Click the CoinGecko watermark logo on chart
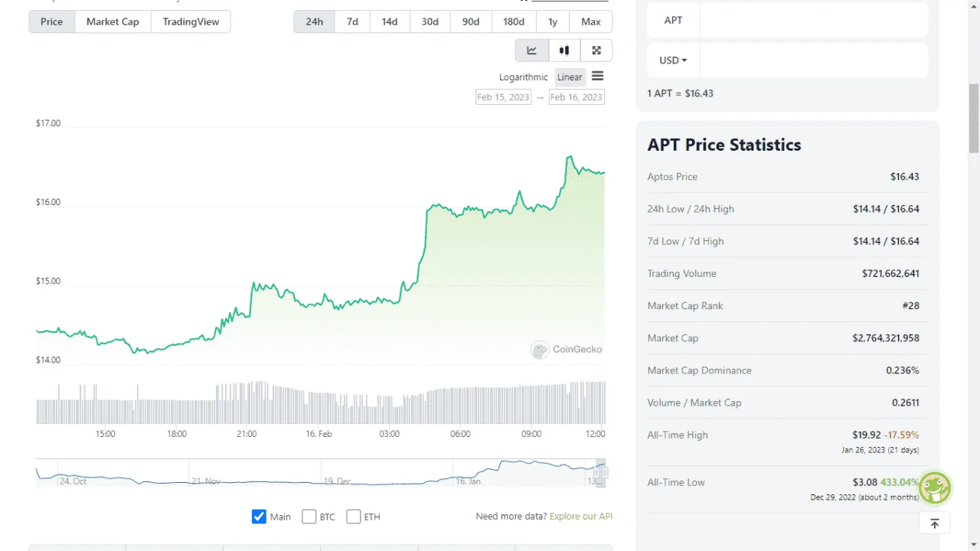This screenshot has height=551, width=980. click(x=566, y=350)
